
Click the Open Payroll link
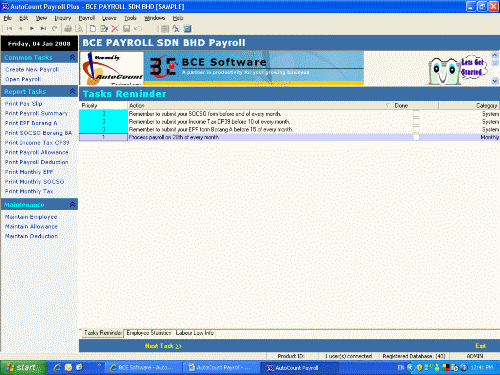click(x=23, y=79)
